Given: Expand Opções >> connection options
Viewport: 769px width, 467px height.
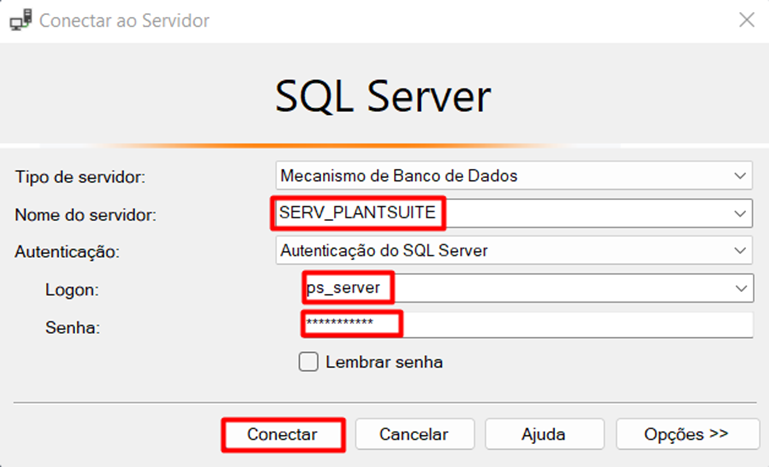Looking at the screenshot, I should point(687,434).
